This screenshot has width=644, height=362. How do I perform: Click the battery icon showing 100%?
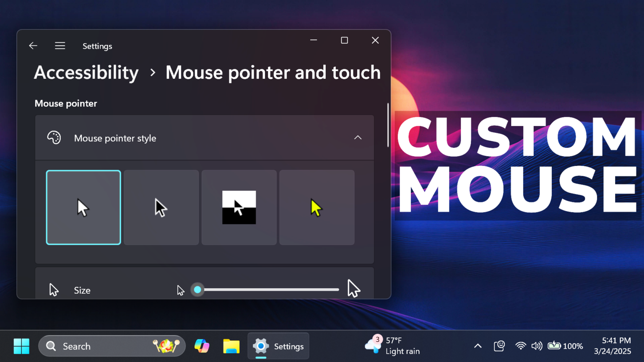(x=554, y=346)
